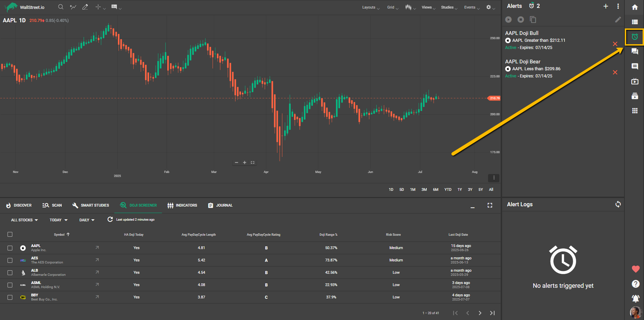Check the AAPL row checkbox
The image size is (644, 320).
10,248
